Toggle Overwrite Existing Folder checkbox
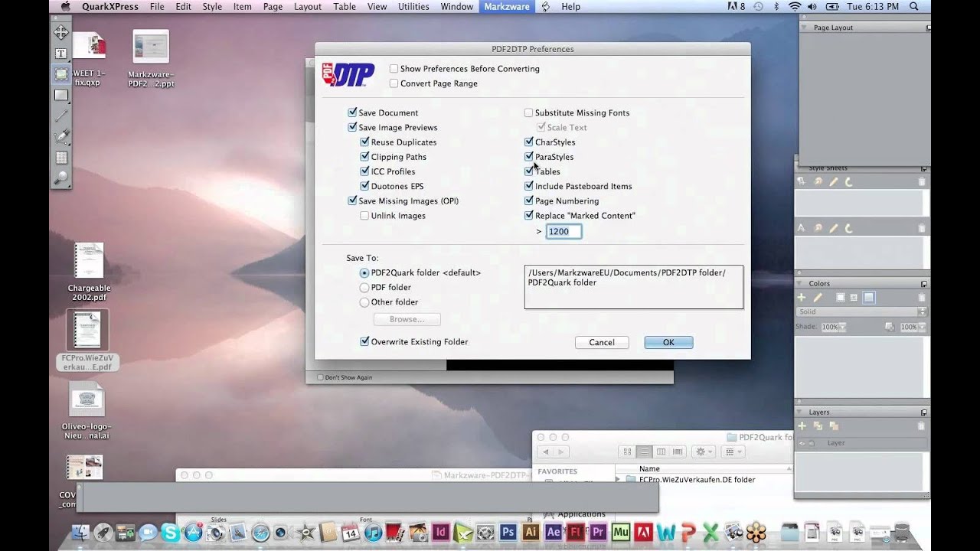Screen dimensions: 980x551 [364, 341]
